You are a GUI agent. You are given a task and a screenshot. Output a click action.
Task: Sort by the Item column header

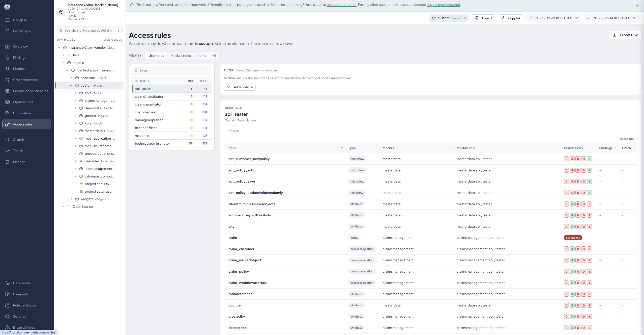[x=232, y=148]
